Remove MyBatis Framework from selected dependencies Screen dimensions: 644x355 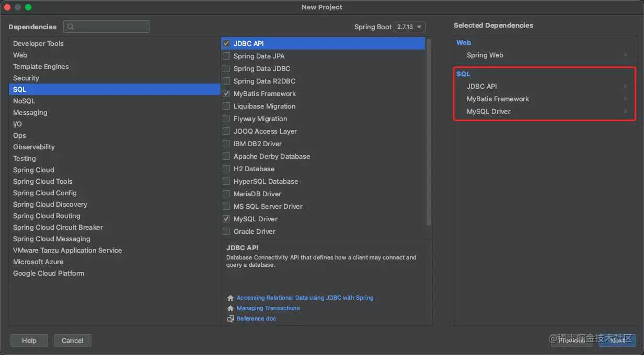(x=626, y=99)
